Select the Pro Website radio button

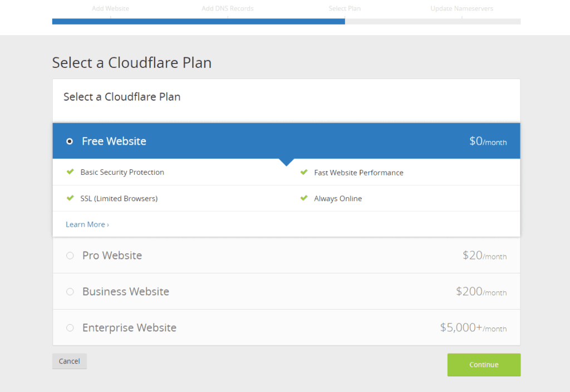[70, 256]
